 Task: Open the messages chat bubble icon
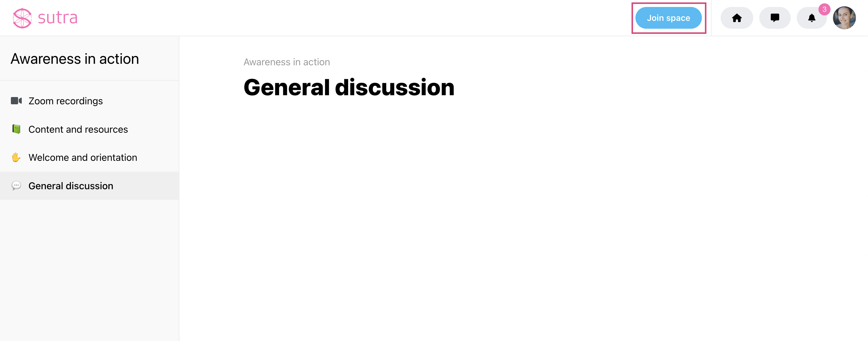click(x=775, y=18)
